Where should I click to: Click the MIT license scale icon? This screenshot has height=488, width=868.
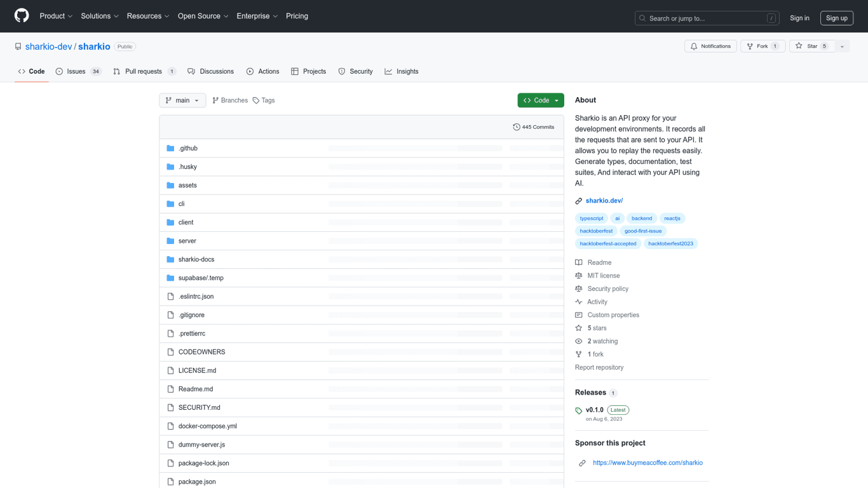pos(579,276)
